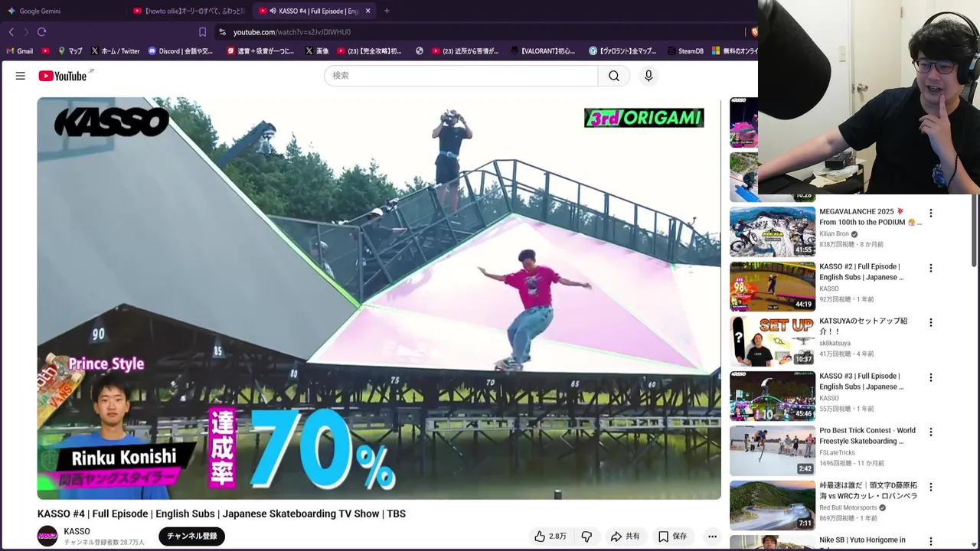Start voice search with the microphone icon

click(648, 76)
